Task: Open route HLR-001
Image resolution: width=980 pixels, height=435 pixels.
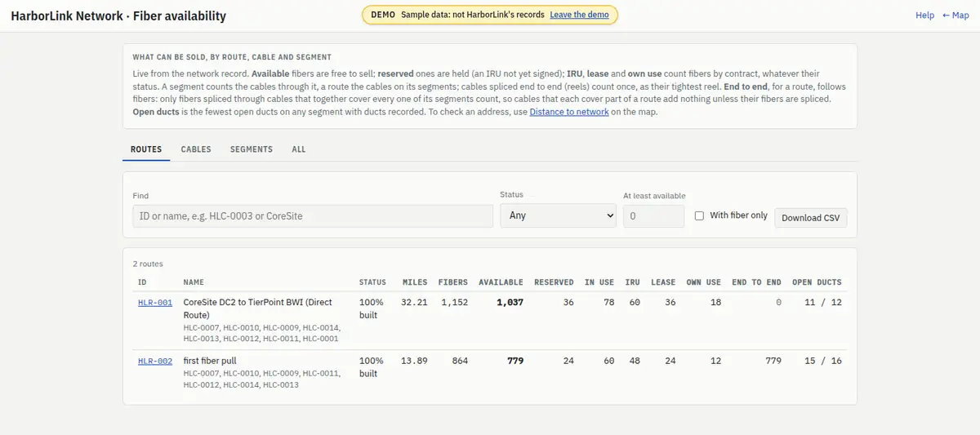Action: [155, 303]
